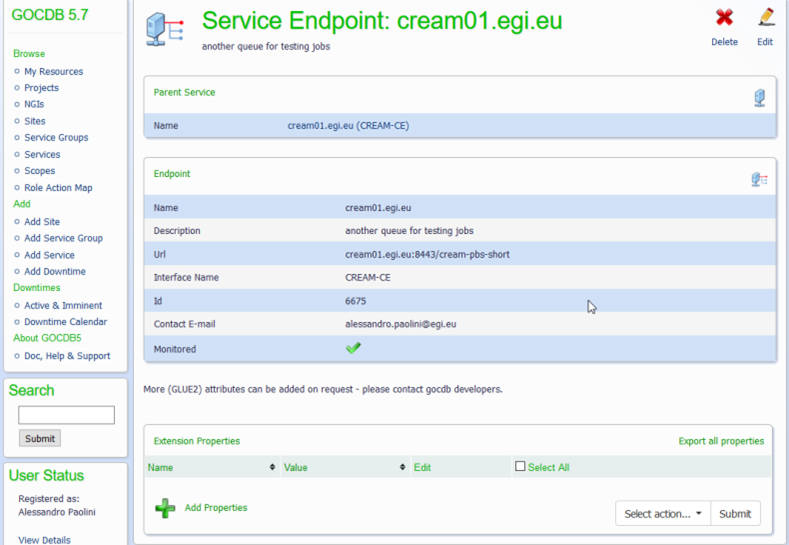Viewport: 789px width, 545px height.
Task: Click Description value another queue for testing jobs
Action: [409, 230]
